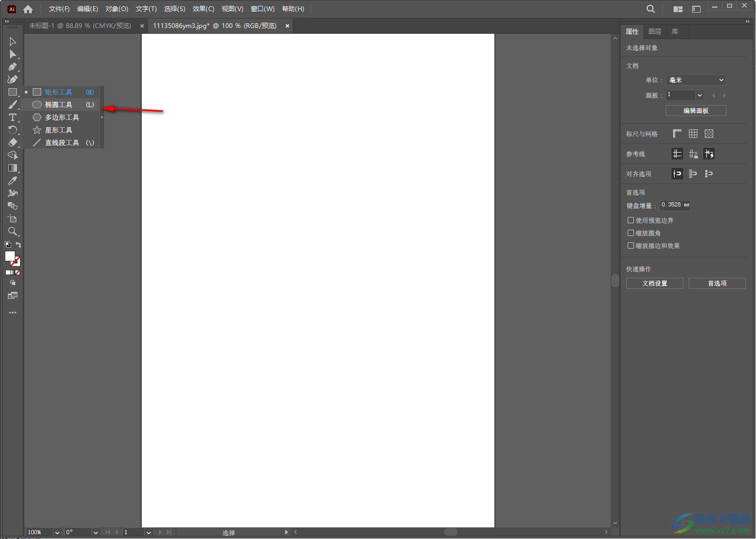
Task: Switch to the 库 panel tab
Action: pyautogui.click(x=675, y=31)
